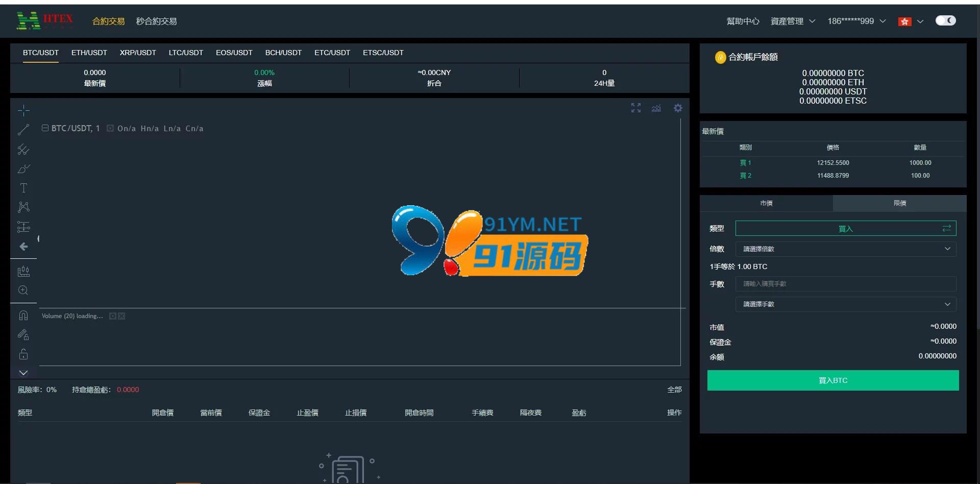
Task: Expand the 資產管理 menu
Action: (793, 21)
